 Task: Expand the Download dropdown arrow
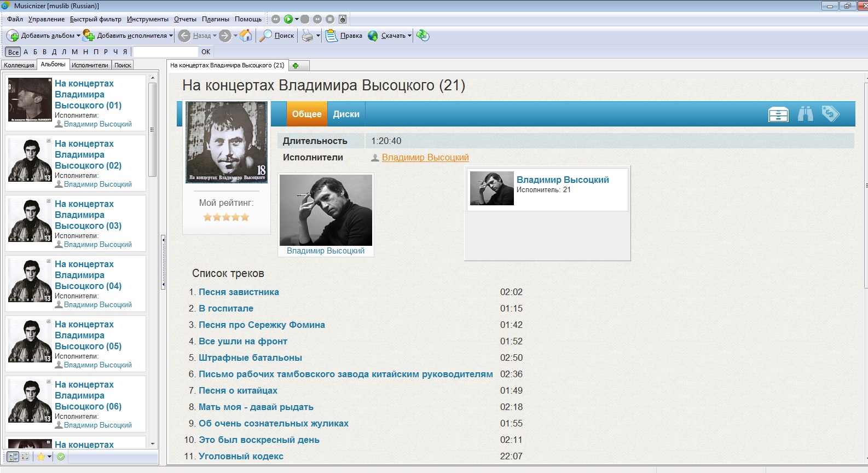(409, 36)
